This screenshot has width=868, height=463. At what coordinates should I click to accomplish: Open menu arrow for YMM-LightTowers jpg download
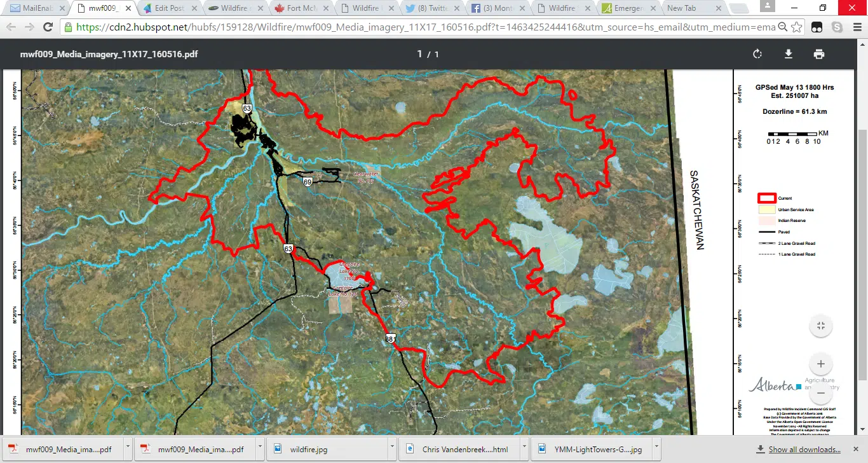656,448
